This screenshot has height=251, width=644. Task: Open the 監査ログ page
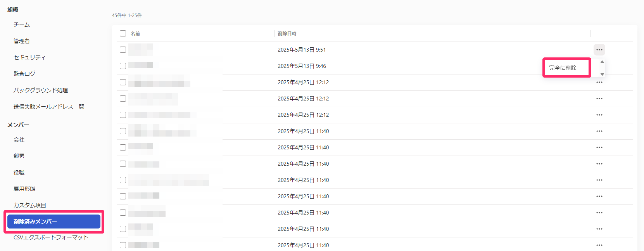coord(24,73)
